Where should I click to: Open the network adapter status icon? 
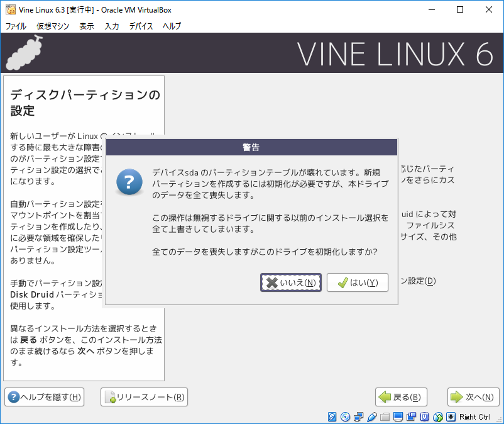click(x=358, y=417)
